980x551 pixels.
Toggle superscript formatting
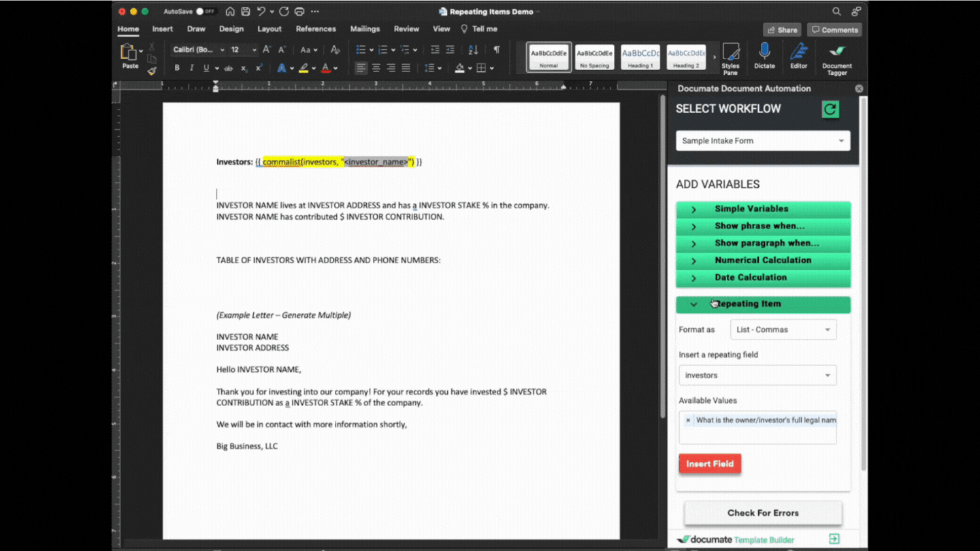point(259,68)
